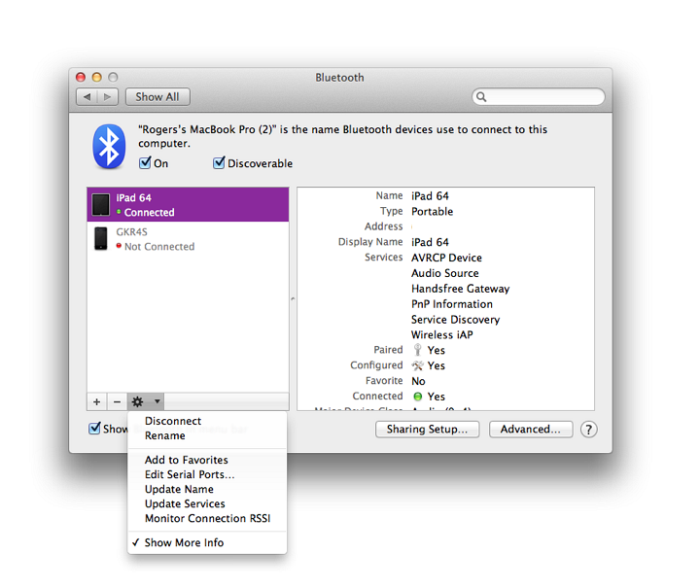Screen dimensions: 700x588
Task: Click the Wireless iAP service text
Action: [x=442, y=335]
